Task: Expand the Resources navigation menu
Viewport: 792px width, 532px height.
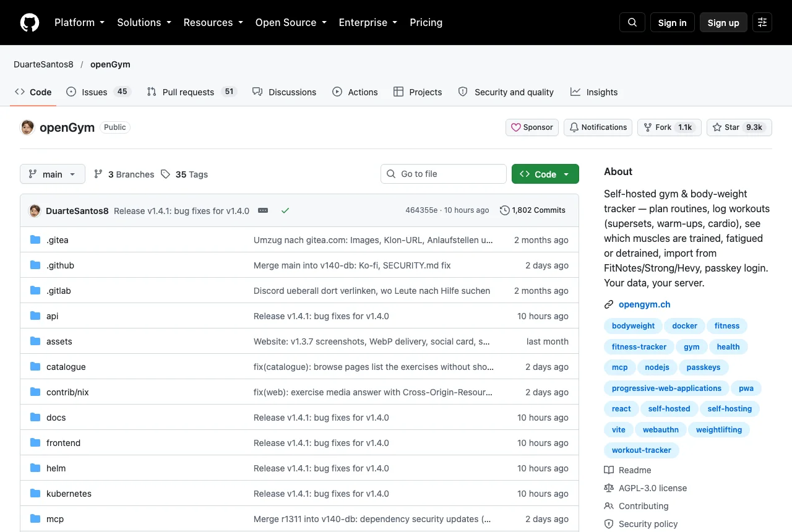Action: [213, 22]
